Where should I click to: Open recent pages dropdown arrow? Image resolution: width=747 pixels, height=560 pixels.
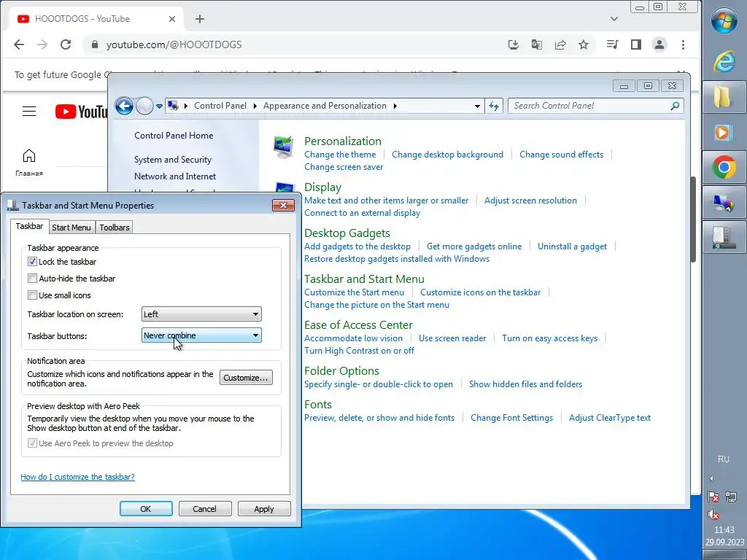tap(159, 106)
